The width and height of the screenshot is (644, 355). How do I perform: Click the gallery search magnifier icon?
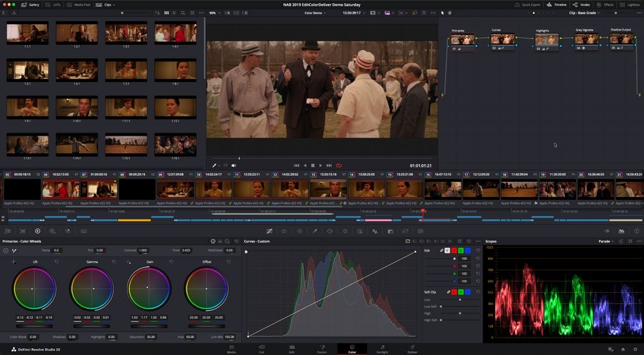coord(183,12)
